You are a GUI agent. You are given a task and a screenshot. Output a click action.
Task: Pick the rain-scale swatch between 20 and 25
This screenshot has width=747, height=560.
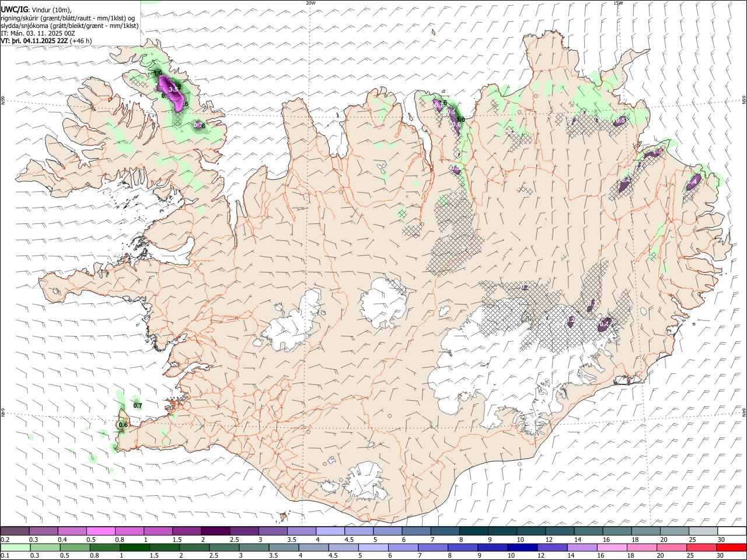point(671,547)
